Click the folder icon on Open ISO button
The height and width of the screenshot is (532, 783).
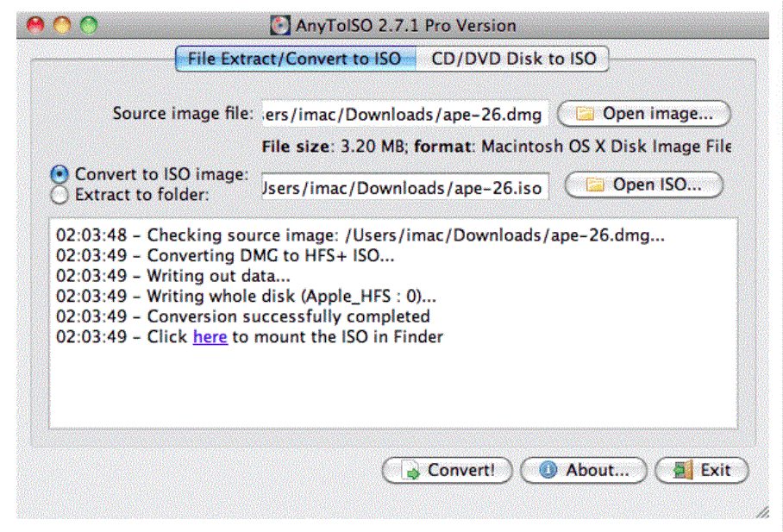(594, 185)
